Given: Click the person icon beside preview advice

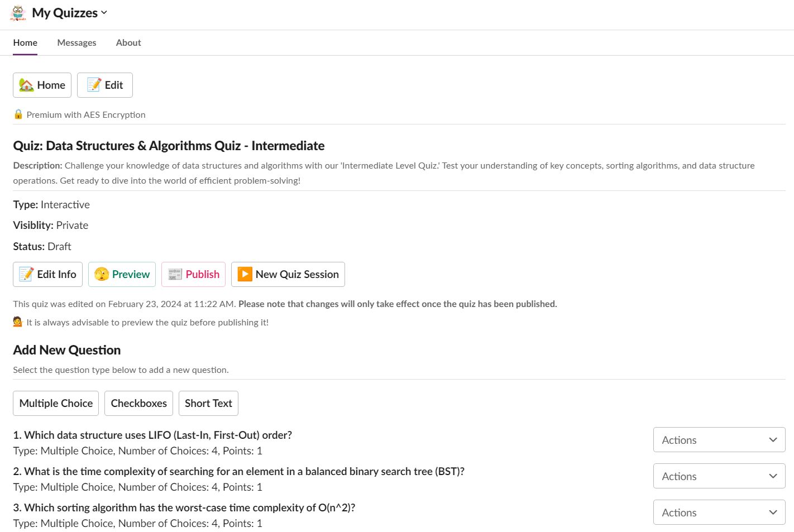Looking at the screenshot, I should [x=18, y=322].
